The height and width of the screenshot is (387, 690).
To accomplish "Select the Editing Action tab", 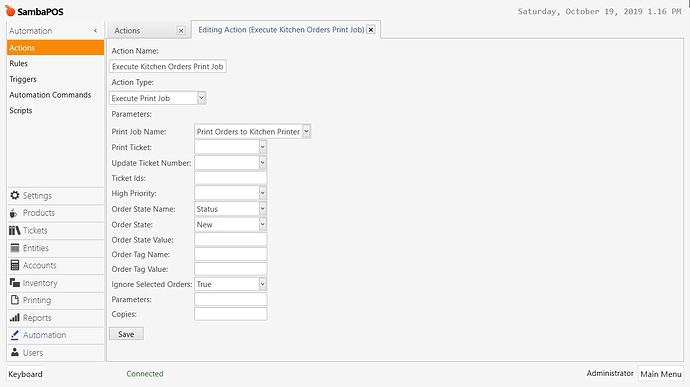I will (x=281, y=30).
